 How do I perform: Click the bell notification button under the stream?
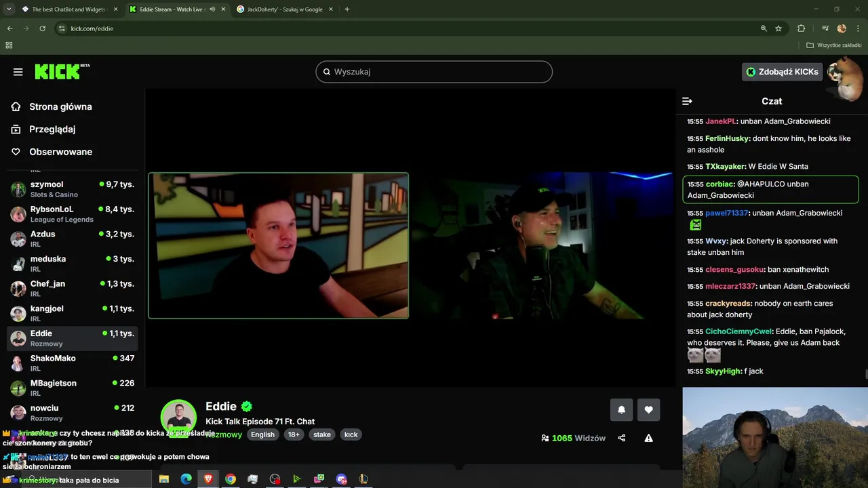point(621,409)
